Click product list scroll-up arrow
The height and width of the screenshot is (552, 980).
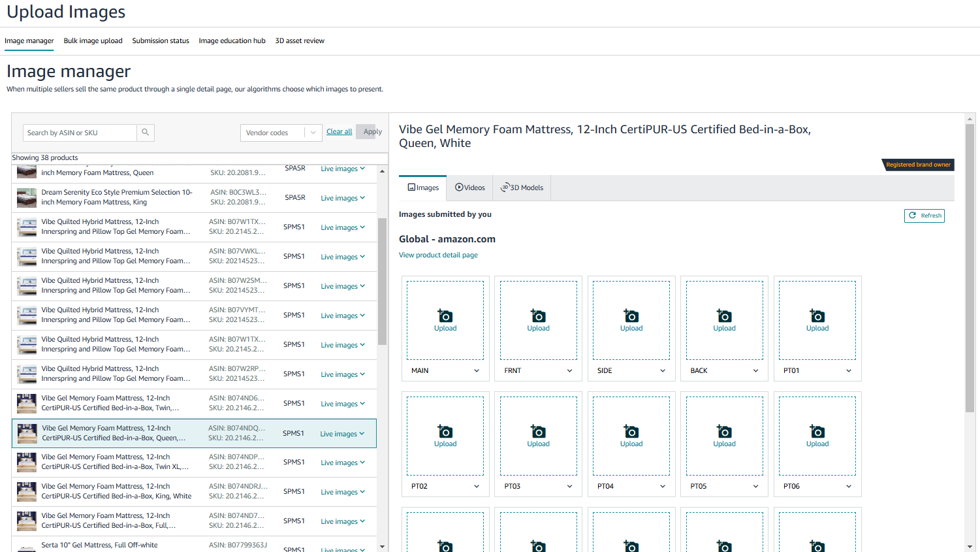click(x=383, y=171)
